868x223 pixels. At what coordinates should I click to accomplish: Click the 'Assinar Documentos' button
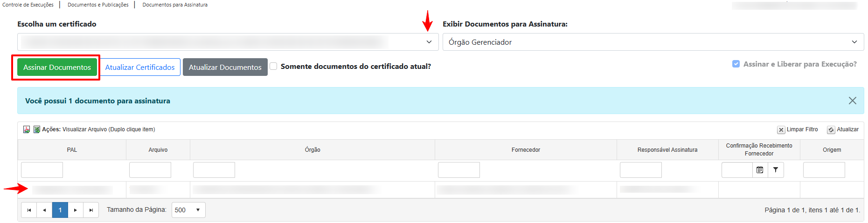pyautogui.click(x=57, y=67)
